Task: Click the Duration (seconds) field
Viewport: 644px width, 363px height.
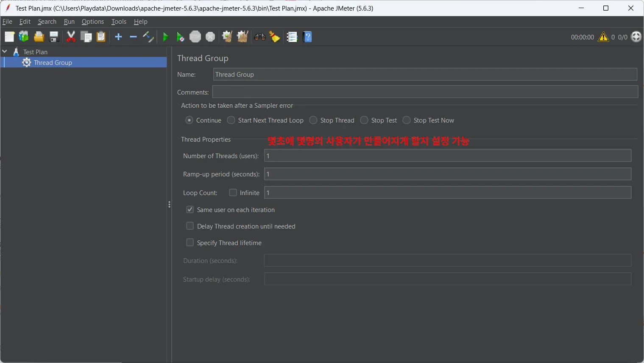Action: (x=448, y=260)
